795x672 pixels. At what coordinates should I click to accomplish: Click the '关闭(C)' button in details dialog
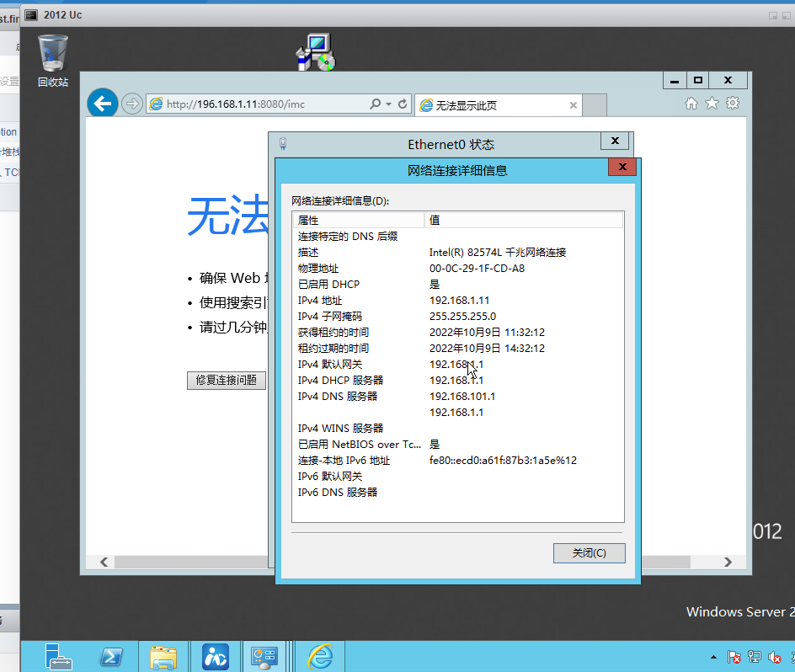[x=590, y=552]
